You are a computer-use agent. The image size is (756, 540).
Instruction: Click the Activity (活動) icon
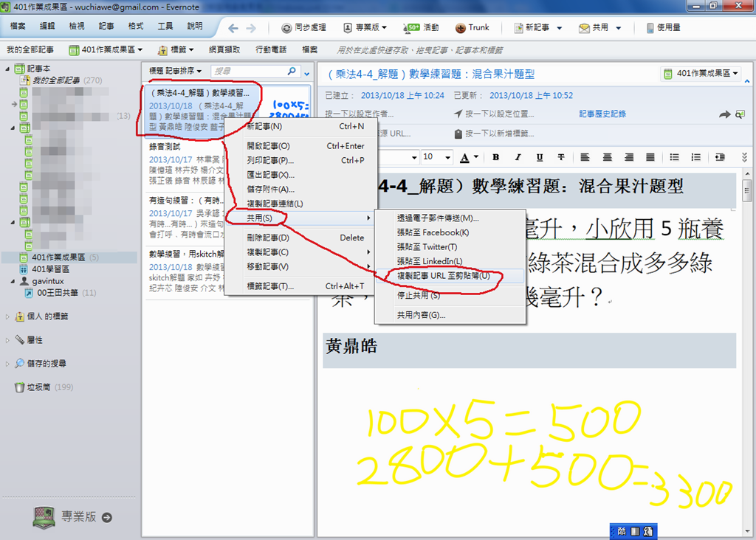click(411, 28)
